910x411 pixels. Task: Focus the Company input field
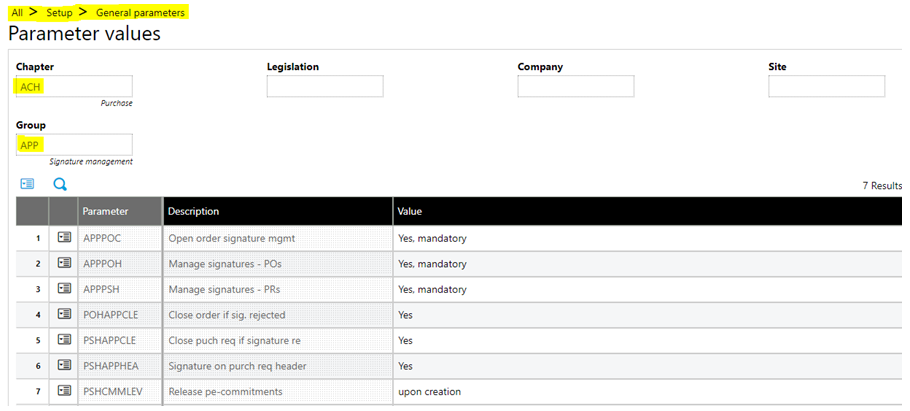click(x=575, y=87)
